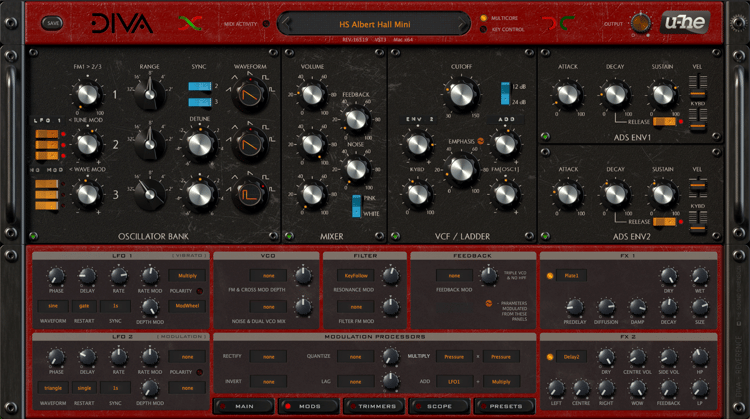
Task: Click the red-green redo icon near OUTPUT
Action: click(558, 23)
